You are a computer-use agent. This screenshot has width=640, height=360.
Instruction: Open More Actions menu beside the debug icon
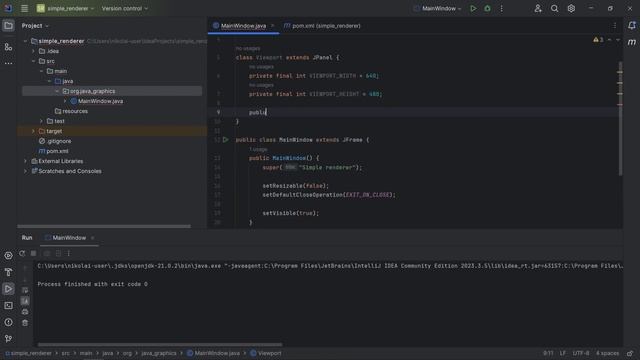point(502,8)
